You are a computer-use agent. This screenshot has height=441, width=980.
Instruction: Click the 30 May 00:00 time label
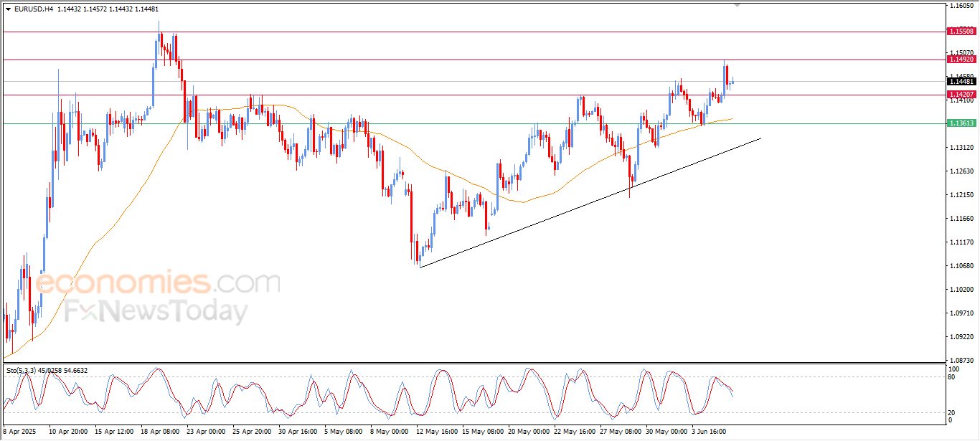[665, 432]
